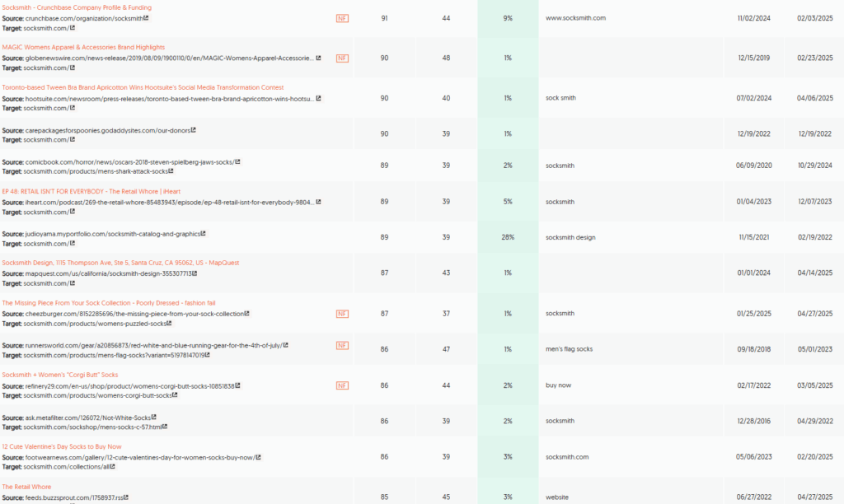Click NF badge in the runnersworld row
The width and height of the screenshot is (844, 504).
tap(342, 345)
